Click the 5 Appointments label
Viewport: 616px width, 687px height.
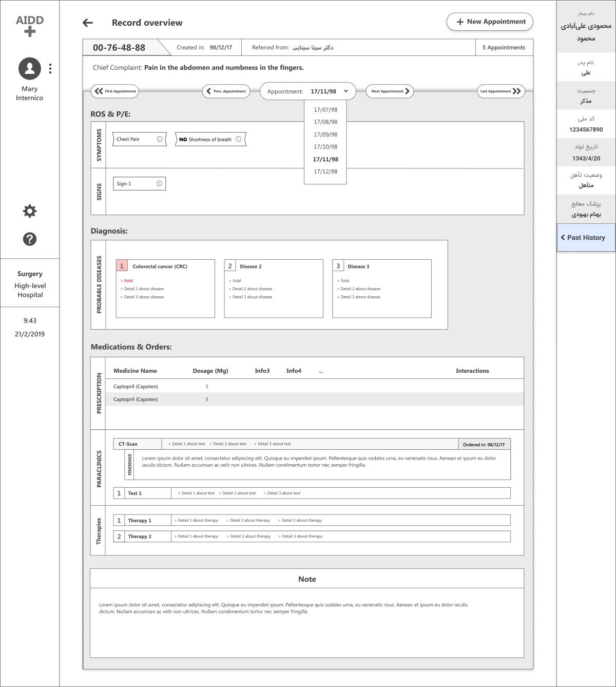pos(504,47)
